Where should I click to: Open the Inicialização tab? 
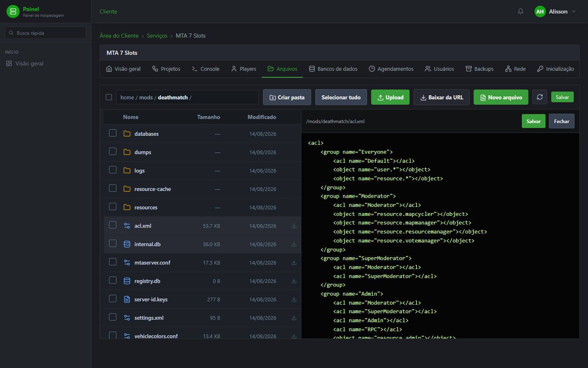pyautogui.click(x=556, y=69)
